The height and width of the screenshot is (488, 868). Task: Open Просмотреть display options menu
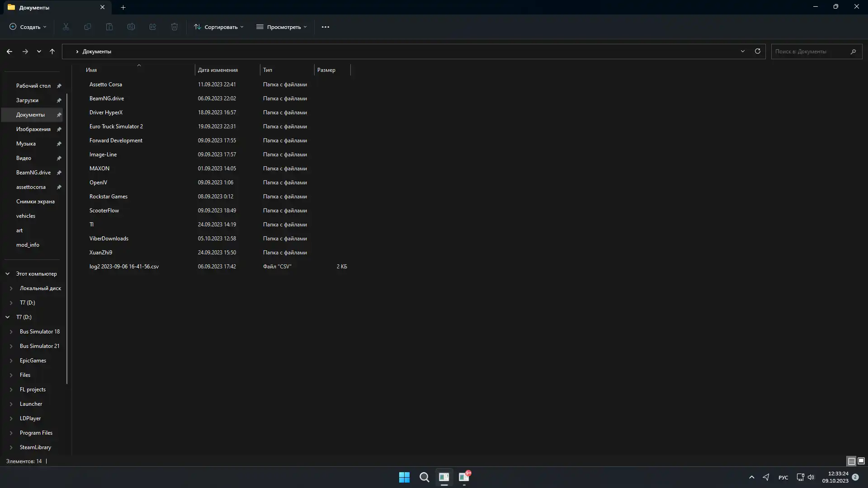(281, 27)
